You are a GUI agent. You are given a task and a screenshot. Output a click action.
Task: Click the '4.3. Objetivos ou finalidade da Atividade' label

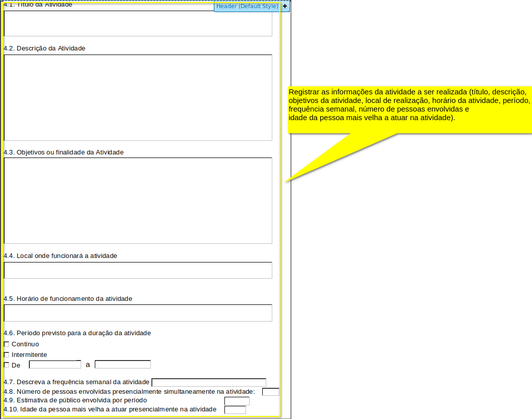64,152
